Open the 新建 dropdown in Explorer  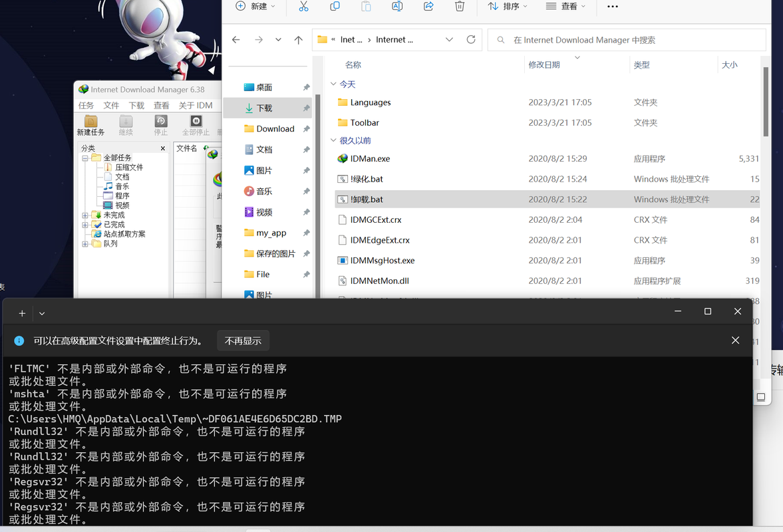click(255, 7)
